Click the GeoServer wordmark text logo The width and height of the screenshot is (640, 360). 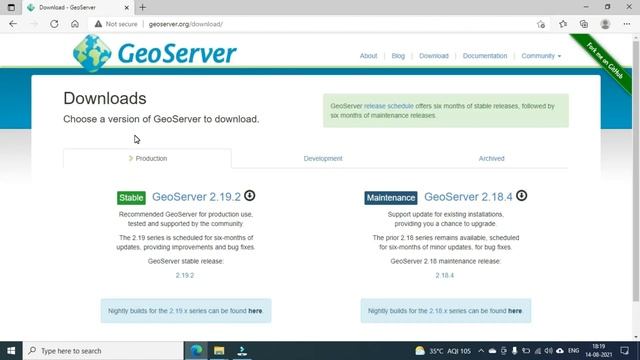[x=177, y=53]
